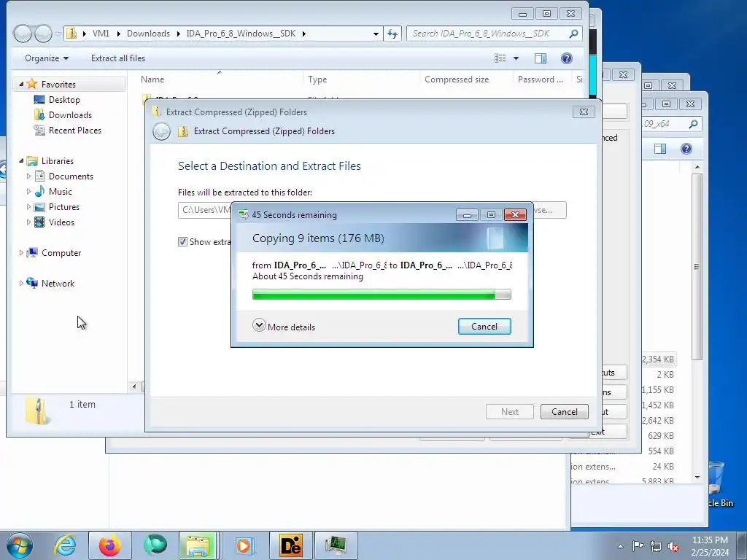This screenshot has width=747, height=560.
Task: Open the network tray icon
Action: coord(656,546)
